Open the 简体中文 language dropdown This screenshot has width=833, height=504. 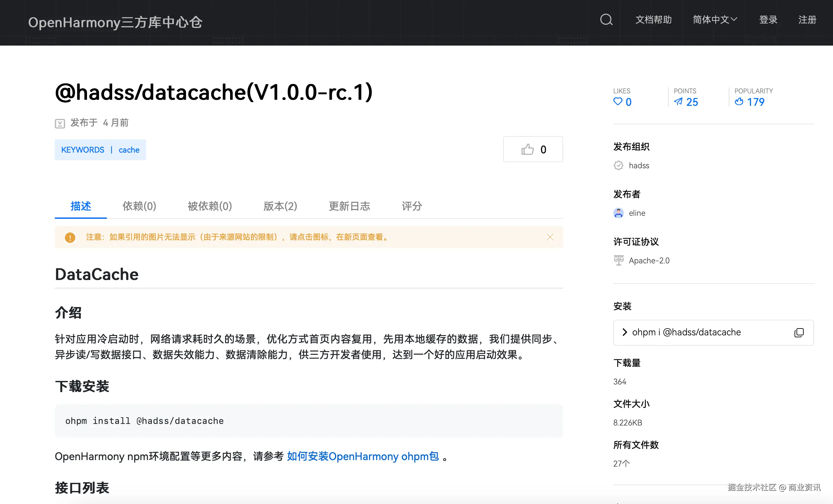point(715,20)
